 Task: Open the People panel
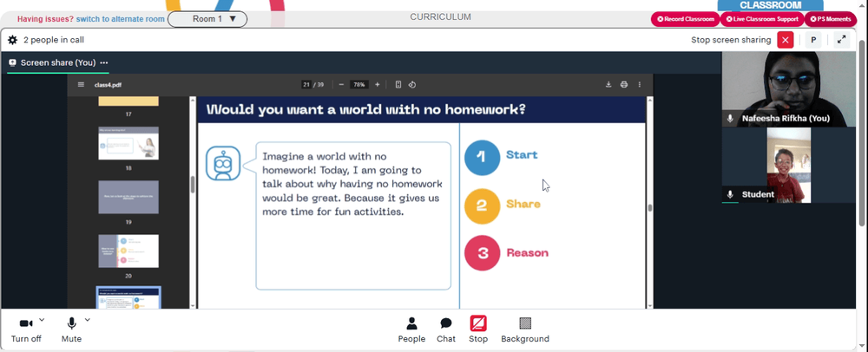pyautogui.click(x=411, y=330)
